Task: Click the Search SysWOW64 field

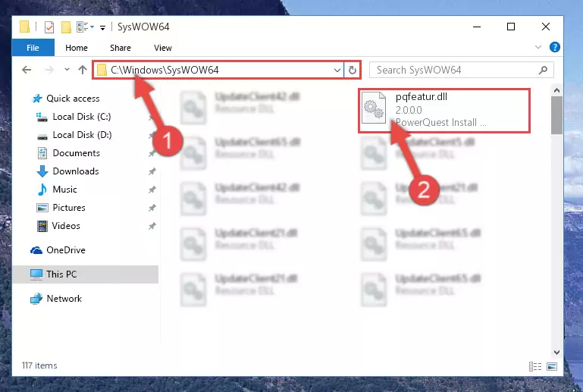Action: [x=461, y=70]
